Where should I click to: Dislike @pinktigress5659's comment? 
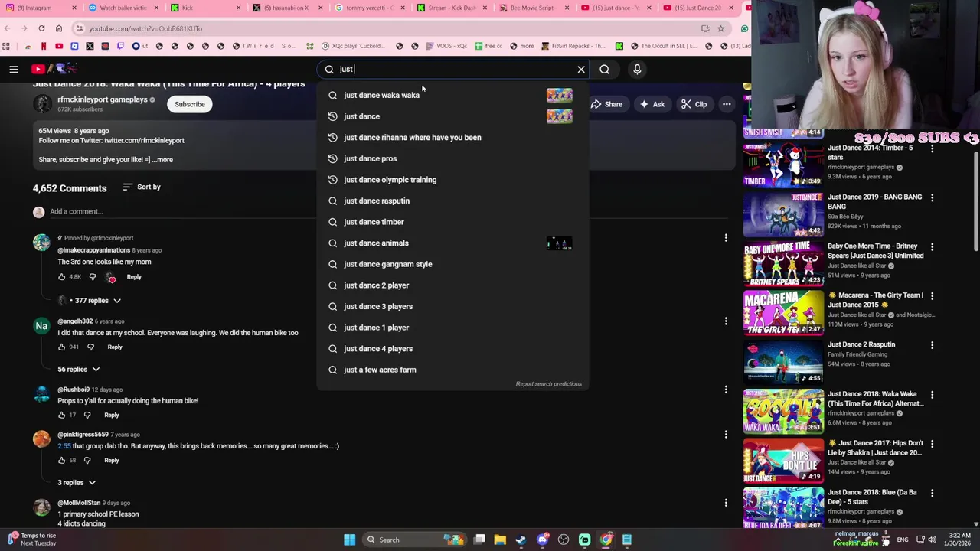coord(87,461)
